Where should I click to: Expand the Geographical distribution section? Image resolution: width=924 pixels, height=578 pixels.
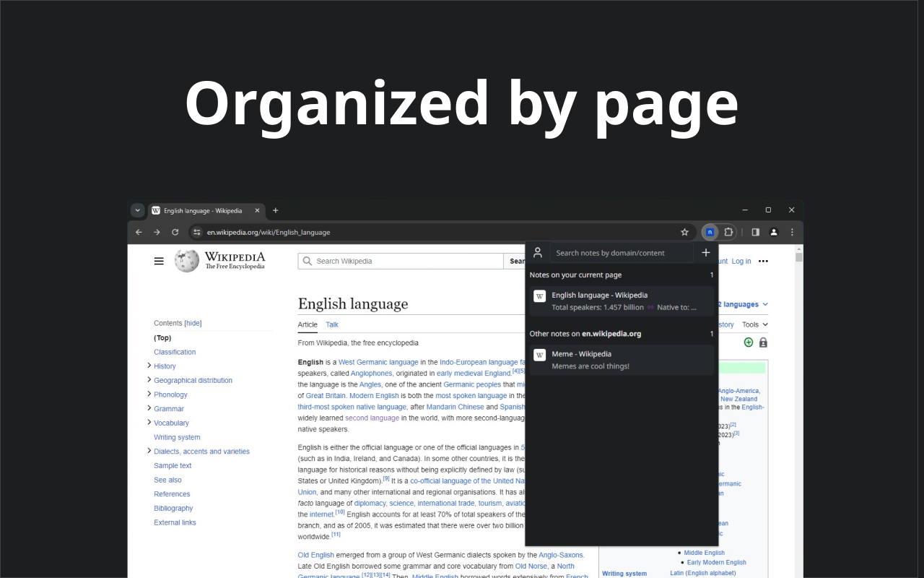tap(149, 380)
